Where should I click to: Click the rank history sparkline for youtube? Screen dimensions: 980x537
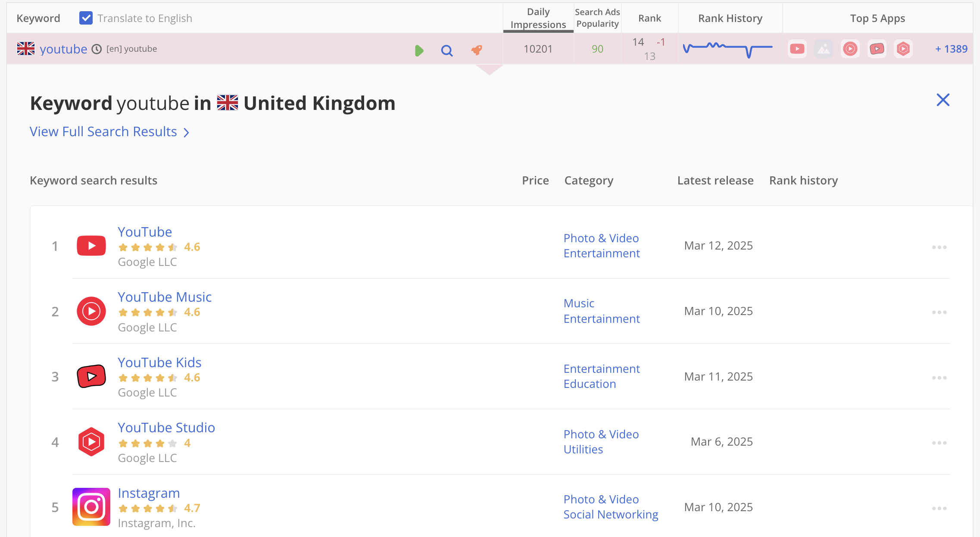(x=727, y=50)
